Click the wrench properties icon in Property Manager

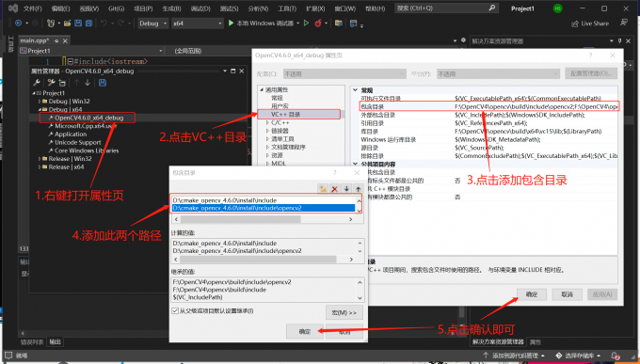(37, 83)
